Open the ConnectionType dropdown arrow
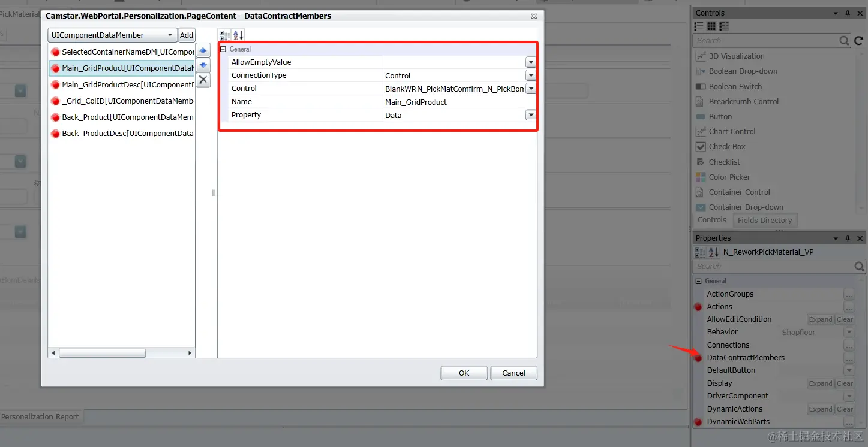868x447 pixels. 530,75
